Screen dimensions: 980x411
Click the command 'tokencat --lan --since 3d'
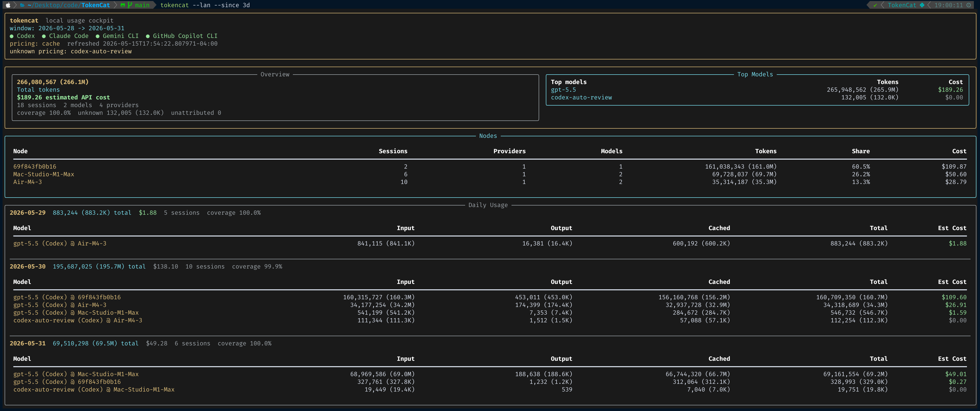[x=205, y=5]
